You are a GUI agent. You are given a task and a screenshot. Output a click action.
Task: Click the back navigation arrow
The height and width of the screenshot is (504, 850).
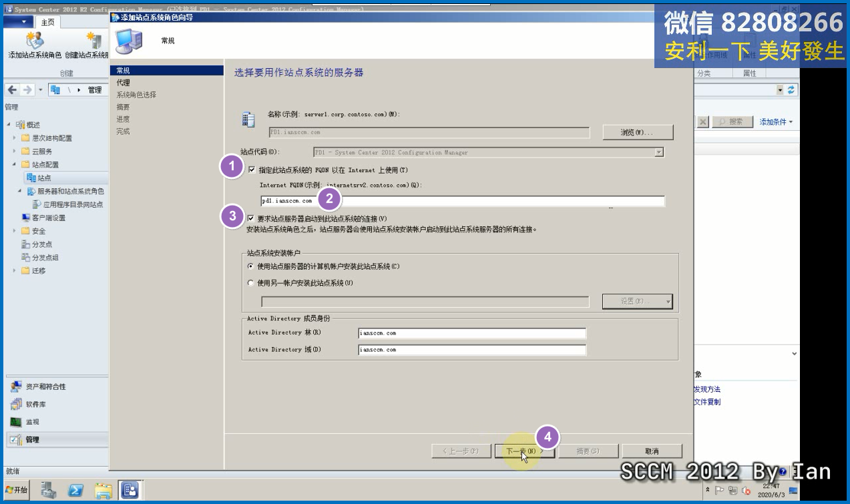(12, 89)
